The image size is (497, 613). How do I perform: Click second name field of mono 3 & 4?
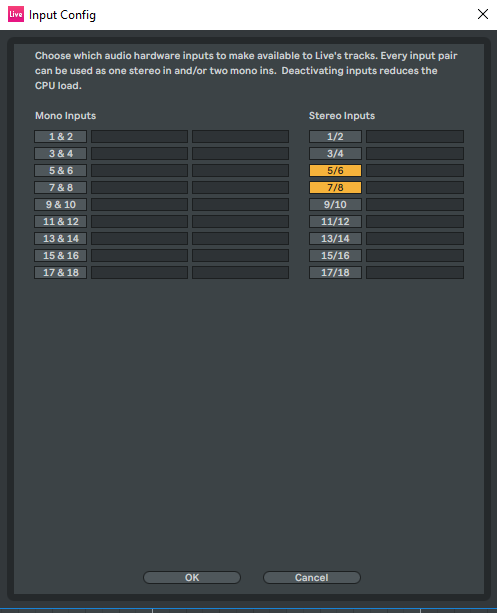[240, 153]
